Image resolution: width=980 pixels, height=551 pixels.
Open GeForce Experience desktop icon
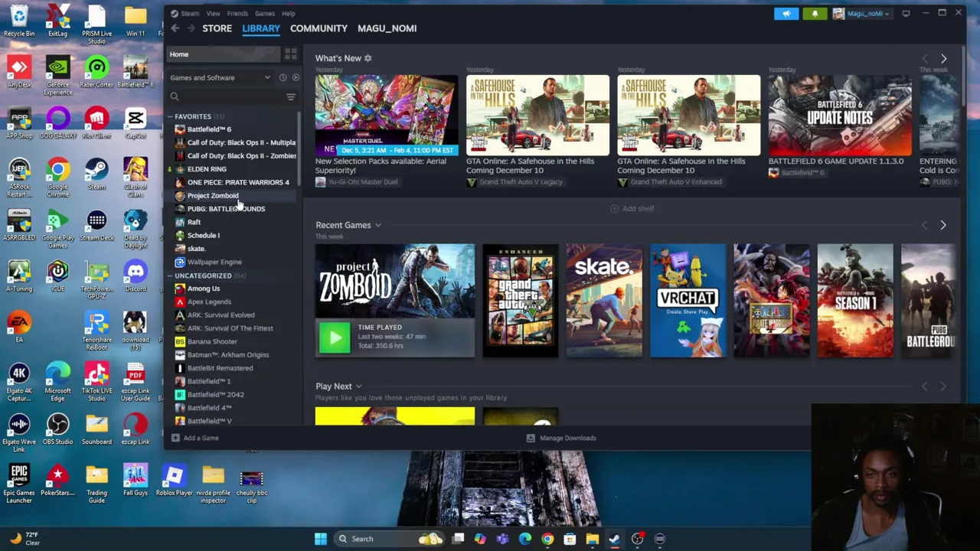pyautogui.click(x=57, y=75)
